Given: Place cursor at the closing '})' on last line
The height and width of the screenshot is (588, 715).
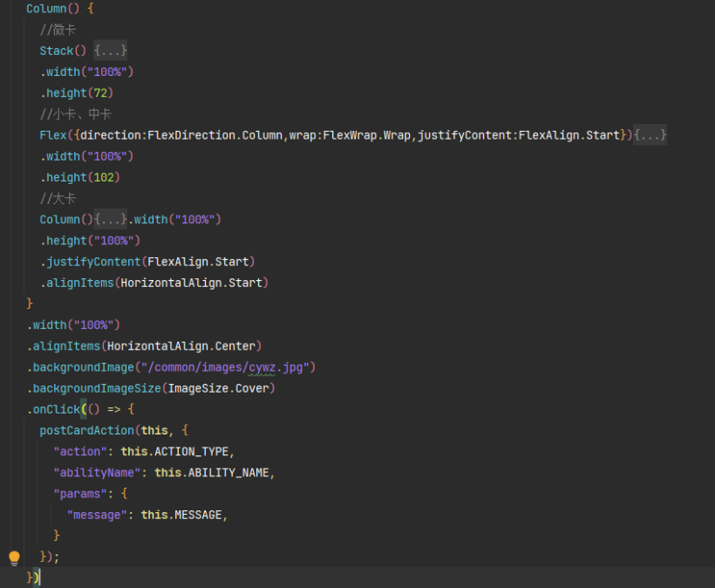Looking at the screenshot, I should tap(33, 578).
